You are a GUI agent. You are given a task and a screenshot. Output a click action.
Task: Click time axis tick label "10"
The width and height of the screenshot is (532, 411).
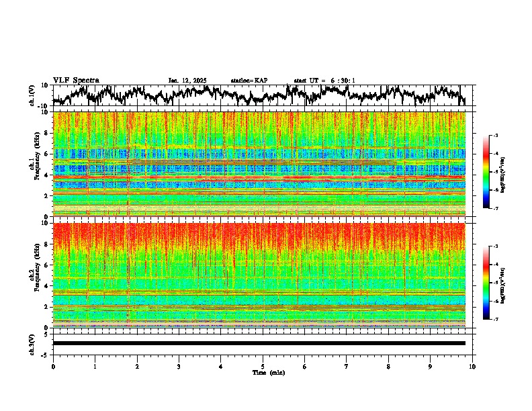click(472, 367)
